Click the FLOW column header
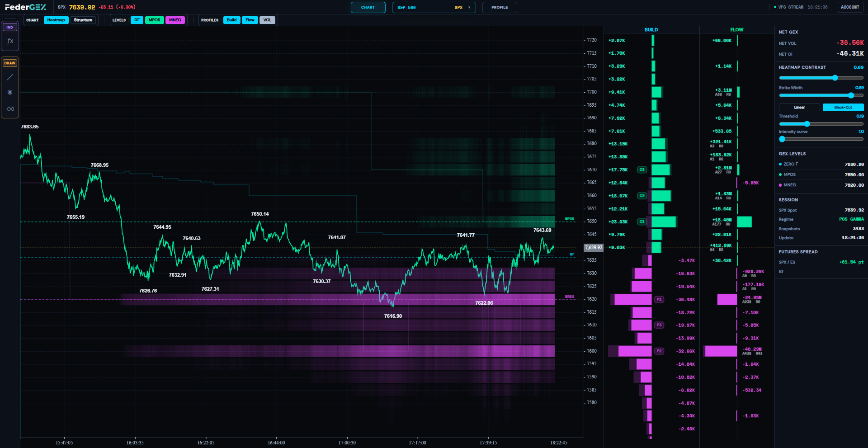 [737, 30]
